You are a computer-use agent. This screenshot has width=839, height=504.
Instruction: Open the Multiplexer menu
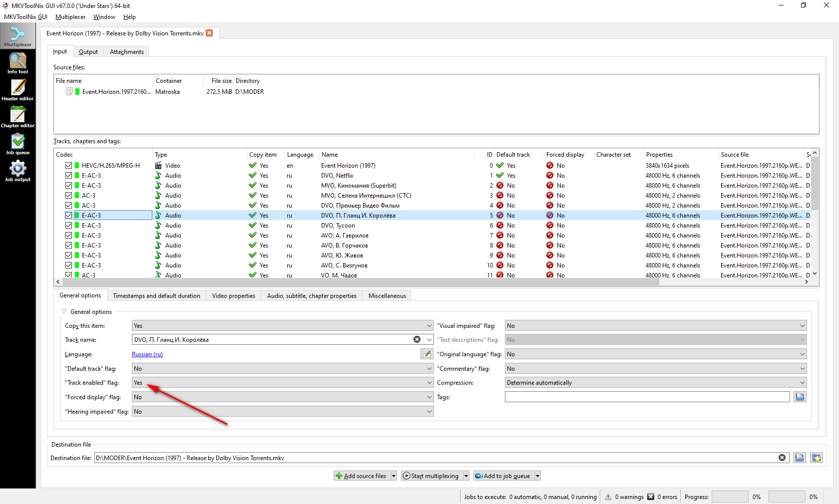(x=70, y=16)
